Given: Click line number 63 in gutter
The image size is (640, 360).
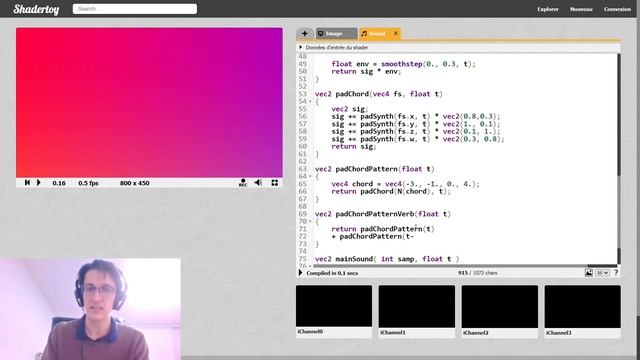Looking at the screenshot, I should (x=302, y=169).
